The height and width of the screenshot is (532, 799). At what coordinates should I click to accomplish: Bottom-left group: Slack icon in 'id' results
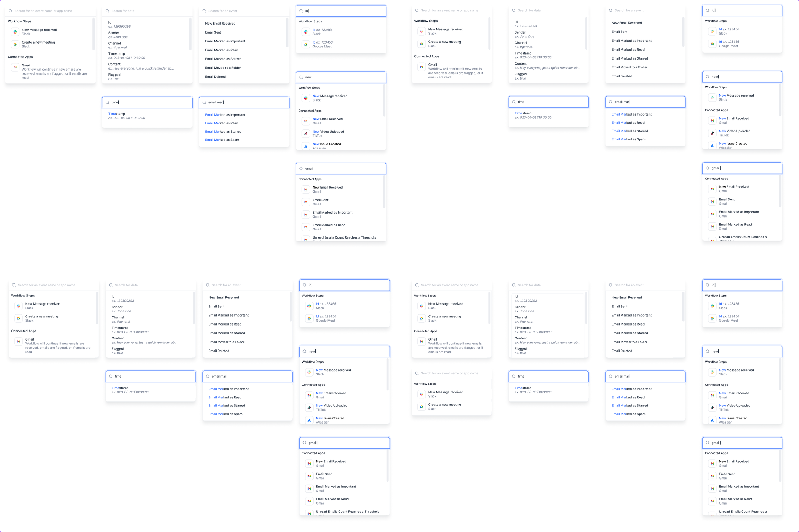[309, 306]
